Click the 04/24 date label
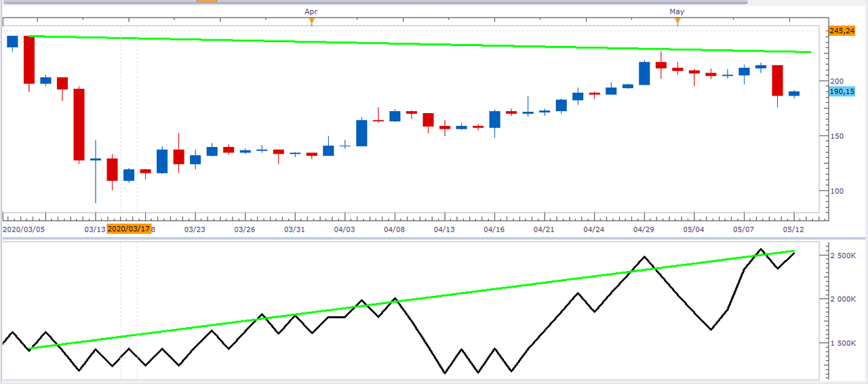This screenshot has height=384, width=868. pyautogui.click(x=593, y=230)
